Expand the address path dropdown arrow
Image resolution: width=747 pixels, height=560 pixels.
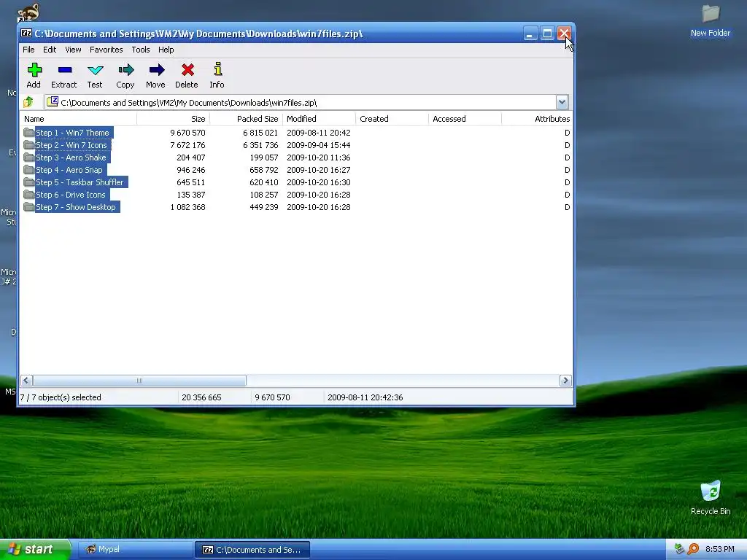pos(562,102)
